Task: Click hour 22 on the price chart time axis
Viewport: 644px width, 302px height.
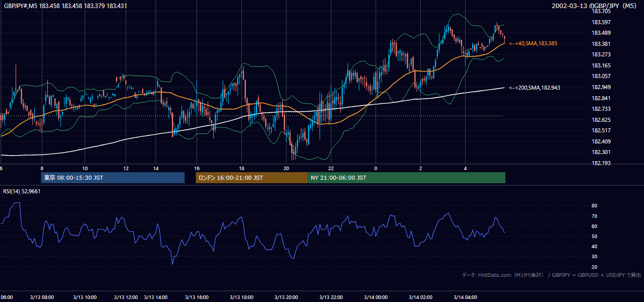Action: (x=331, y=169)
